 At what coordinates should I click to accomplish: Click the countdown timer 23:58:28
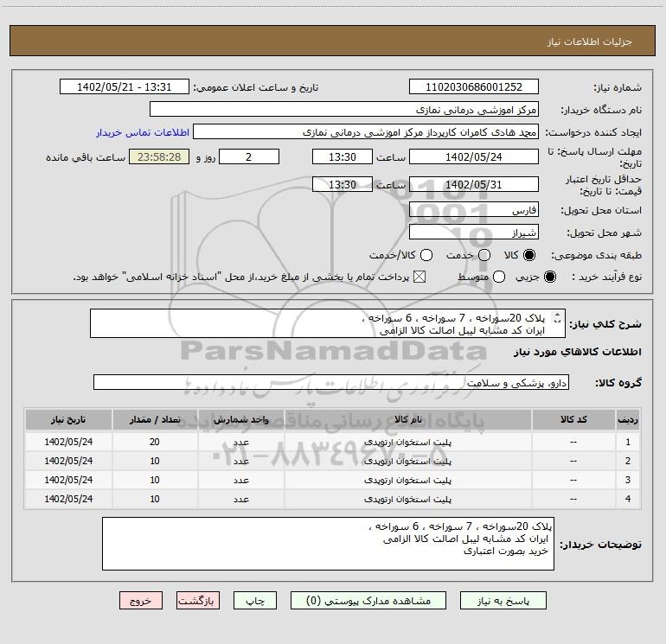point(159,156)
